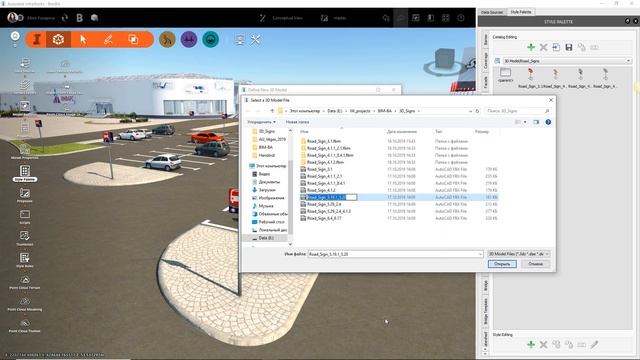Image resolution: width=640 pixels, height=360 pixels.
Task: Open the overlapping squares presentation tools icon
Action: coord(133,40)
